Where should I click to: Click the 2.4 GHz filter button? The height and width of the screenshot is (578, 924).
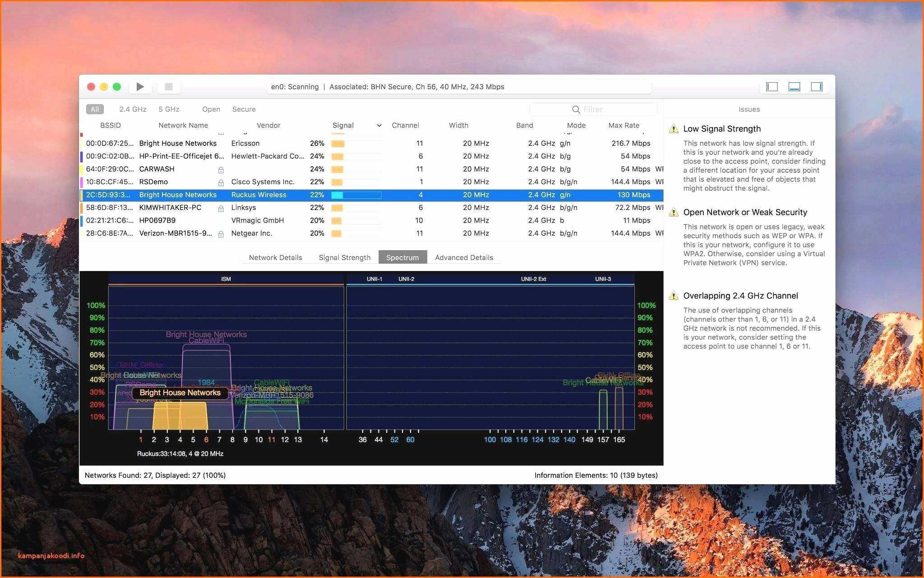click(x=131, y=108)
